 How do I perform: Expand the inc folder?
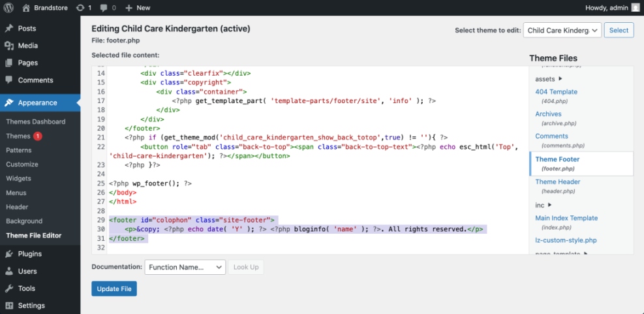[x=550, y=205]
